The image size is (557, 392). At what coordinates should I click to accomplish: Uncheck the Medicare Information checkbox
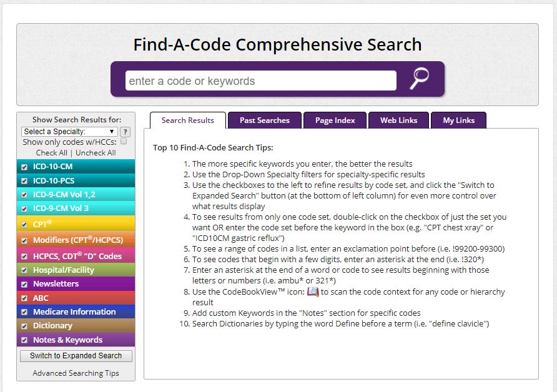click(24, 312)
